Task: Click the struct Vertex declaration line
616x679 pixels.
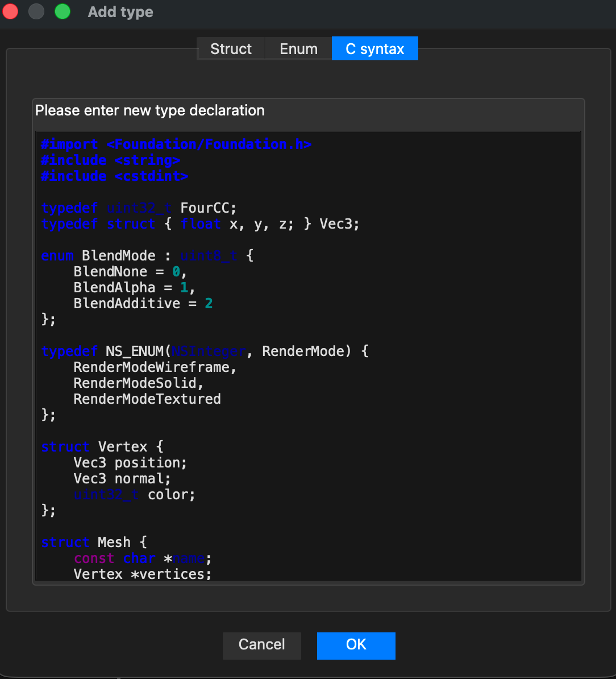Action: coord(102,447)
